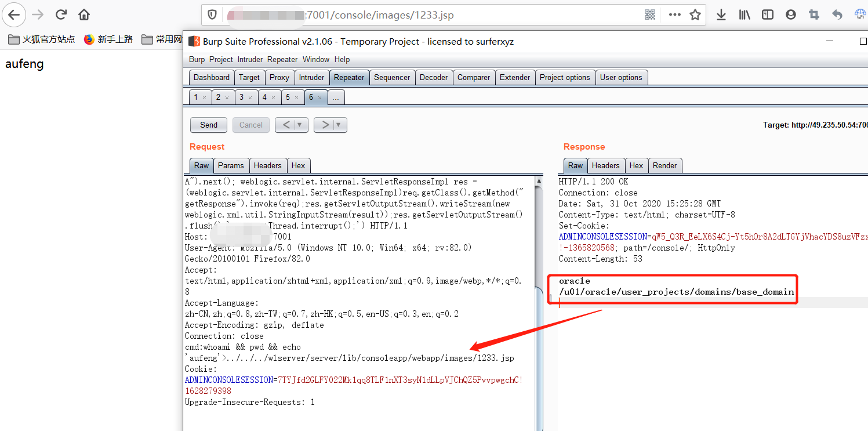The height and width of the screenshot is (431, 868).
Task: Toggle Firefox sidebar view icon
Action: [768, 15]
